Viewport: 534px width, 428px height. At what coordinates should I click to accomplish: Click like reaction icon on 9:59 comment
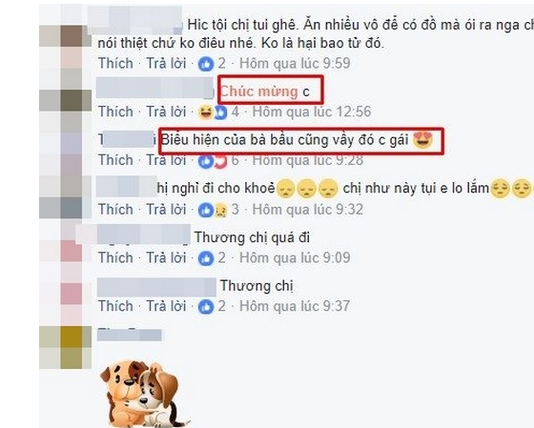206,64
